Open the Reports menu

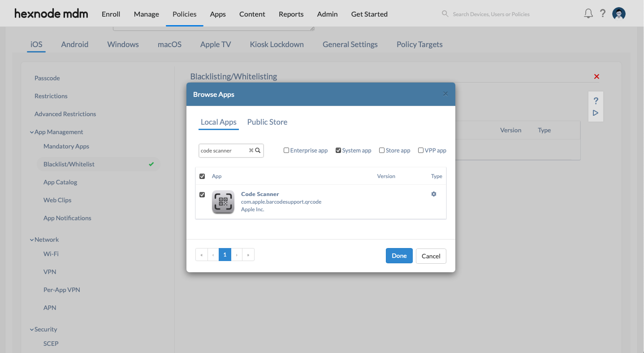(x=291, y=14)
